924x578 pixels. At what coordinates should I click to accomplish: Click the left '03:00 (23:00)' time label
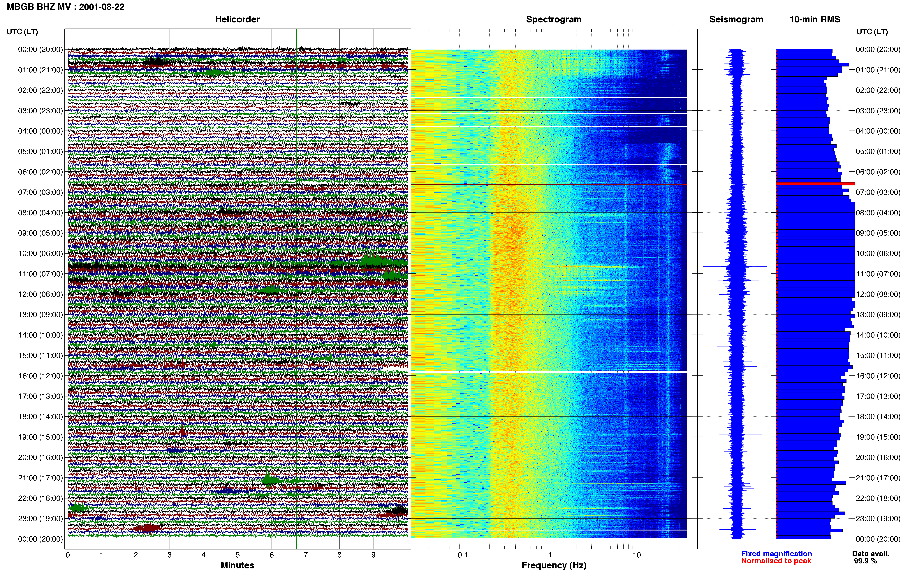coord(41,111)
